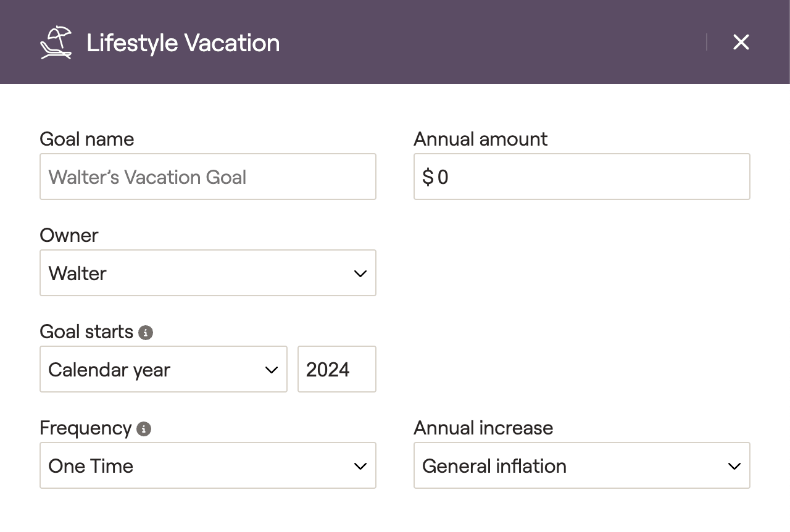
Task: Open the Calendar year dropdown
Action: [x=163, y=370]
